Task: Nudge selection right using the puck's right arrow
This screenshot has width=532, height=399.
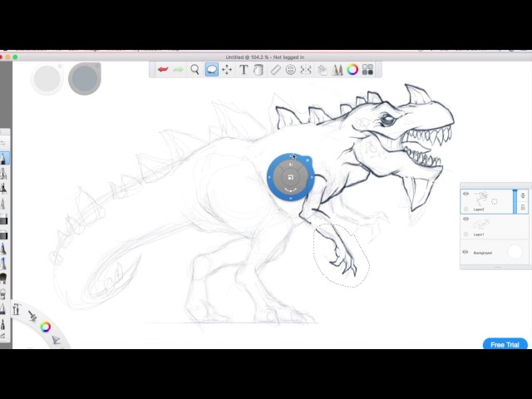Action: click(312, 177)
